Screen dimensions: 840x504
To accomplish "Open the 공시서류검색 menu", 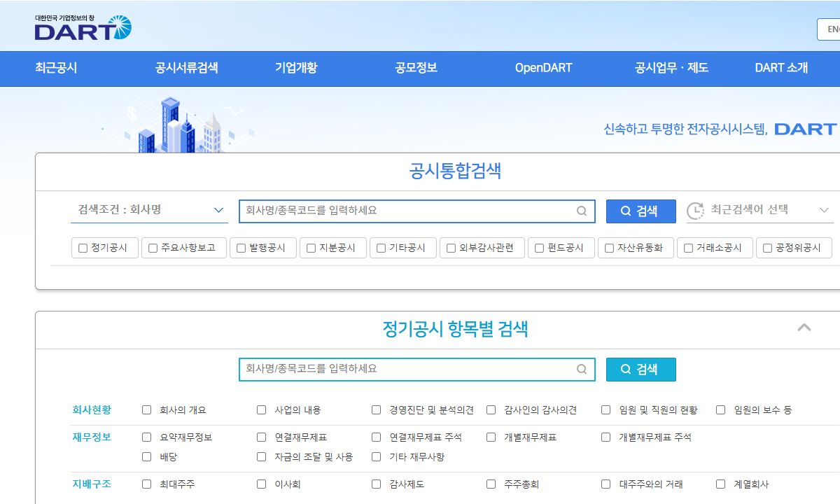I will (186, 68).
